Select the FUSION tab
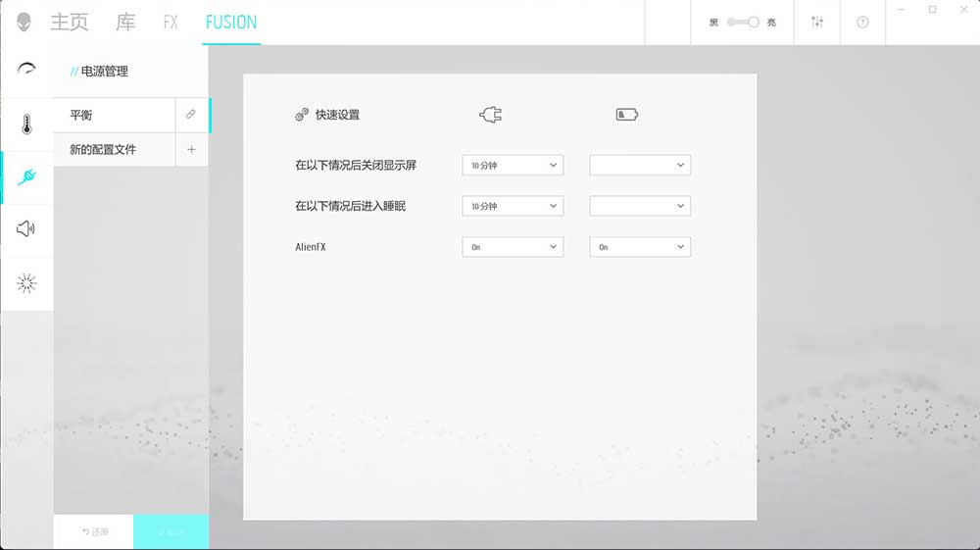Viewport: 980px width, 550px height. tap(231, 23)
